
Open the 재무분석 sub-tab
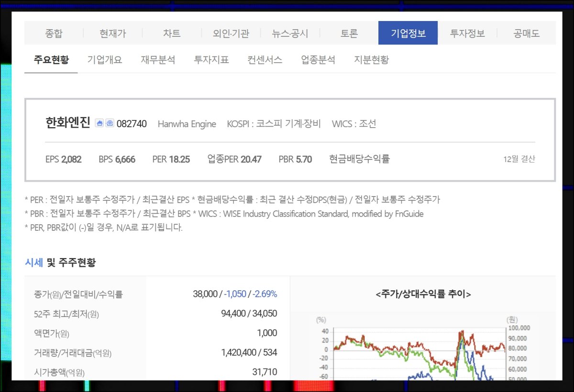[158, 60]
